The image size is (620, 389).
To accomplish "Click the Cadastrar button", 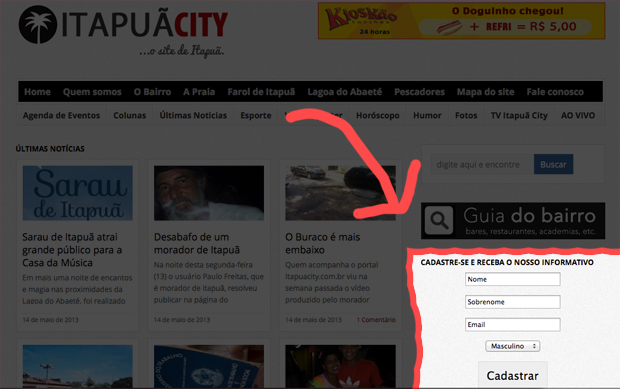I will point(512,375).
